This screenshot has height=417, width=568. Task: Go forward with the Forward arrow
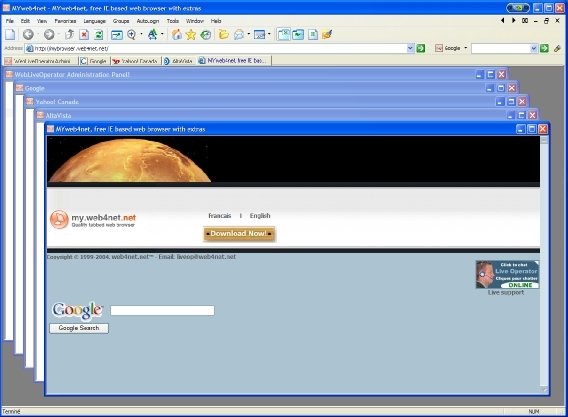[49, 34]
